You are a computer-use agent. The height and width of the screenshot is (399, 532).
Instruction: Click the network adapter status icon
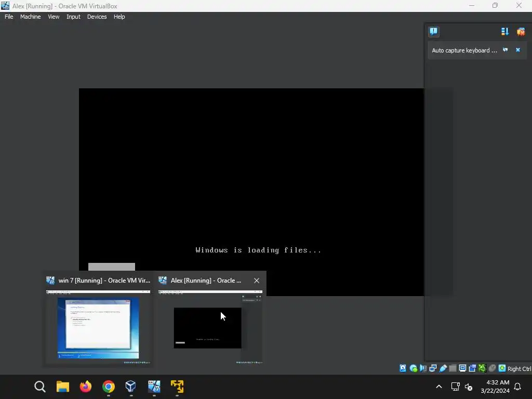(x=433, y=368)
